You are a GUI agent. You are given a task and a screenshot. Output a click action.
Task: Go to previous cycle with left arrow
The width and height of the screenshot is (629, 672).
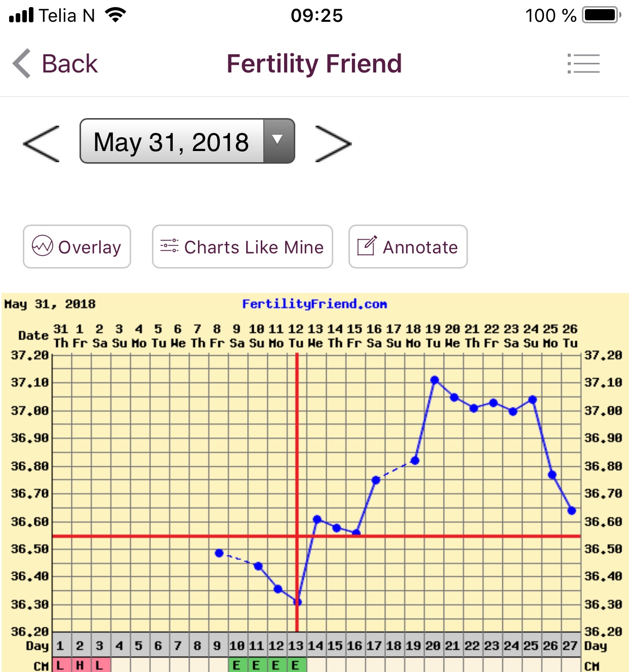(42, 144)
